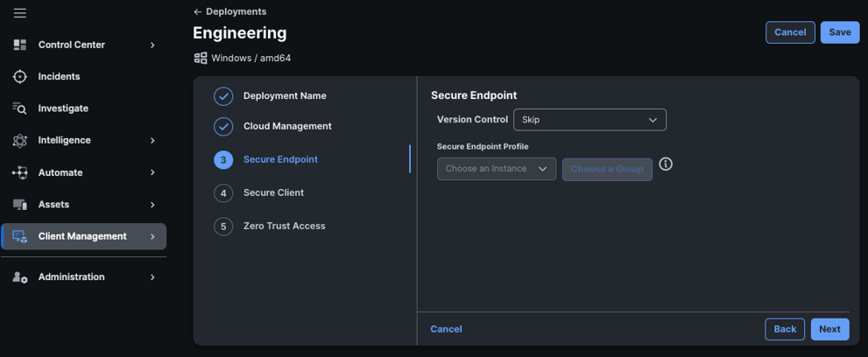This screenshot has height=357, width=868.
Task: Click the Assets devices icon
Action: click(x=20, y=205)
